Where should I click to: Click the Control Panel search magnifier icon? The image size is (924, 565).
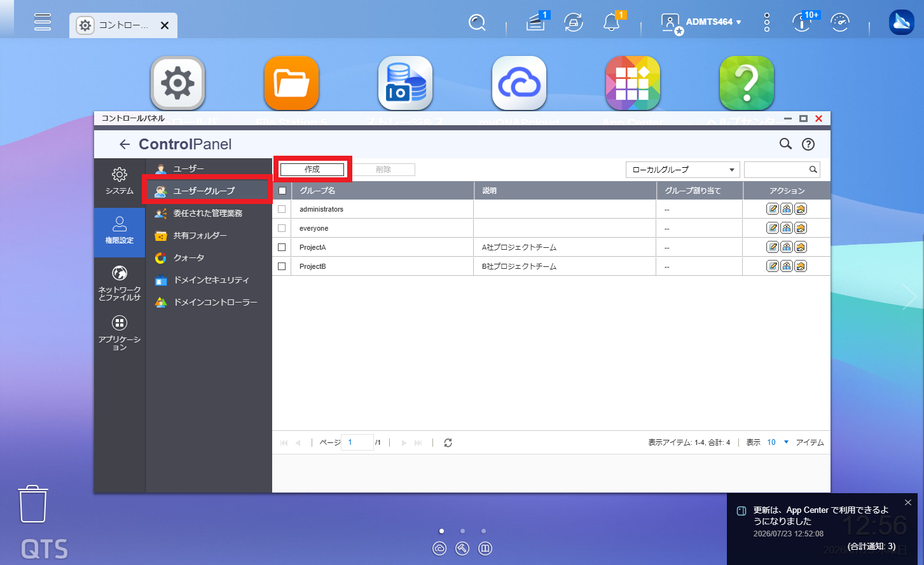(x=786, y=144)
